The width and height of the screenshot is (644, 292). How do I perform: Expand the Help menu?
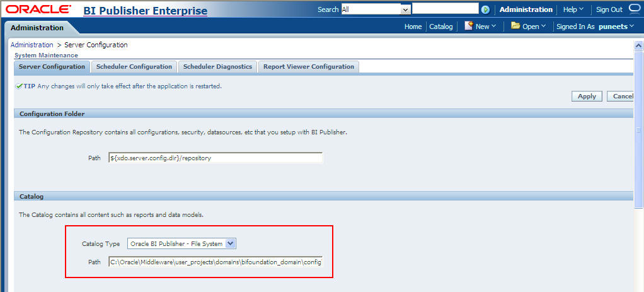[573, 9]
